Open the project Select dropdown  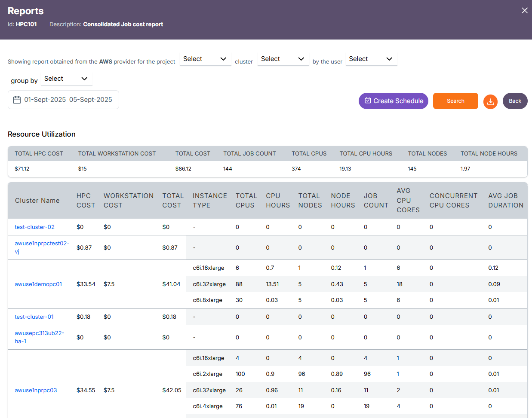click(x=205, y=59)
